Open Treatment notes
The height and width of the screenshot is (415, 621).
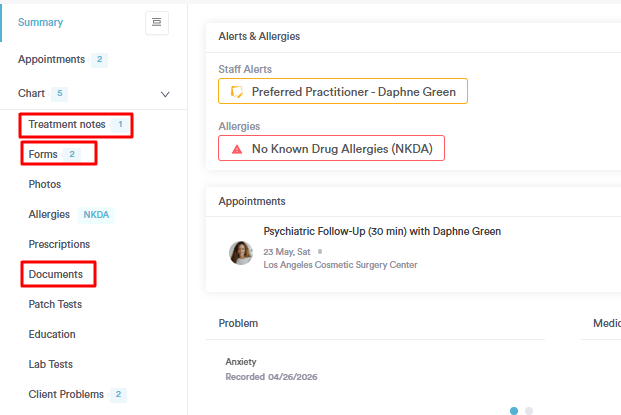click(x=67, y=124)
